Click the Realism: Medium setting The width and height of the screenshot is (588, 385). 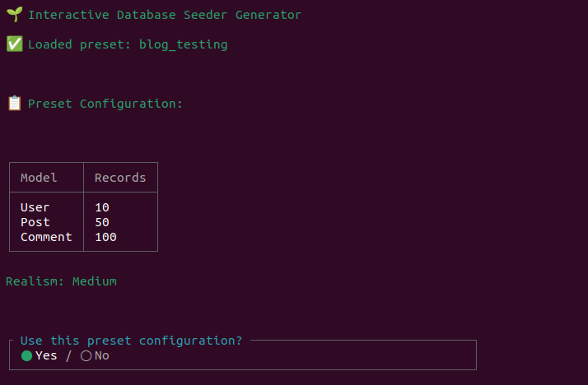point(61,281)
